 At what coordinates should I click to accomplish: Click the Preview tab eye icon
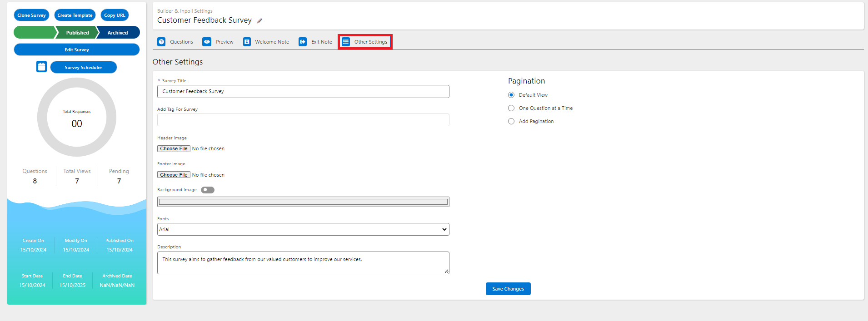[x=207, y=42]
